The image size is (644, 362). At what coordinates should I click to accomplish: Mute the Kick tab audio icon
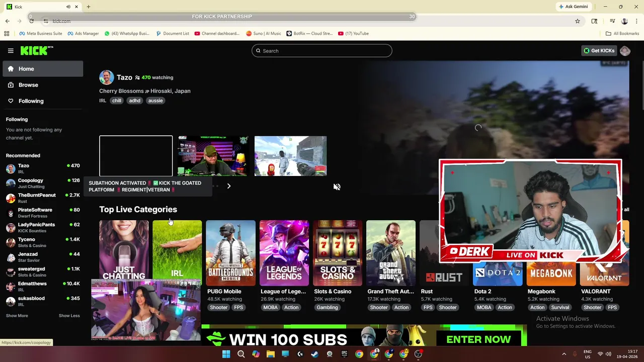(x=68, y=7)
